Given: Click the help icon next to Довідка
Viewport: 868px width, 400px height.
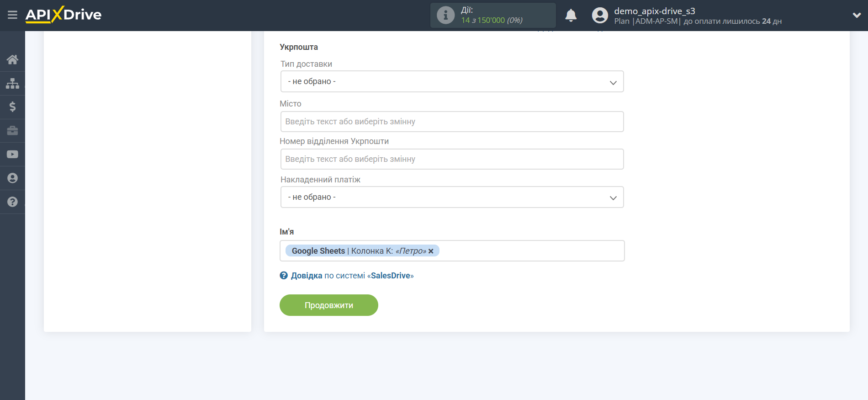Looking at the screenshot, I should coord(284,275).
